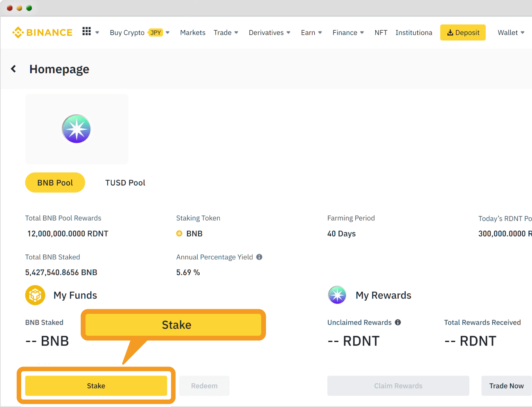The width and height of the screenshot is (532, 407).
Task: Expand the Derivatives dropdown arrow
Action: tap(289, 33)
